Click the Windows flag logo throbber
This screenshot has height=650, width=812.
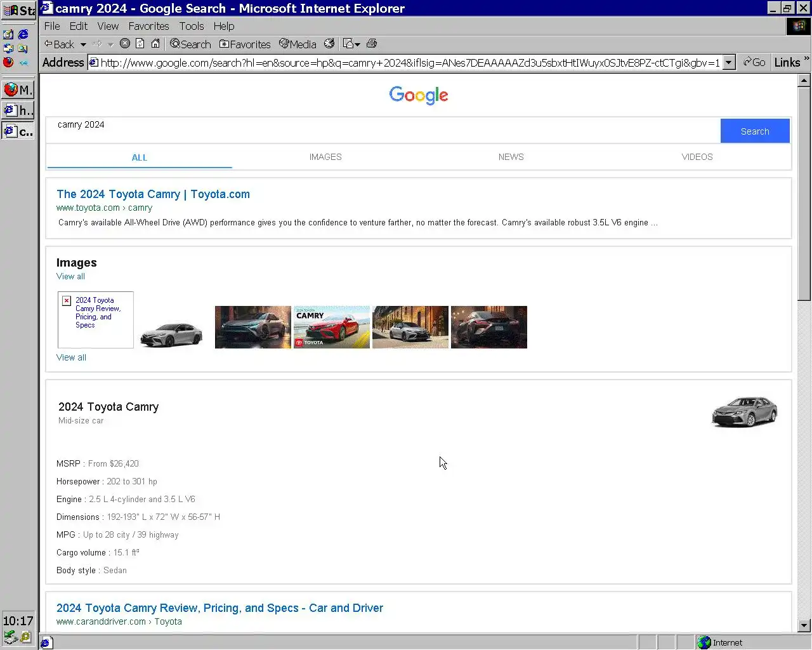coord(799,26)
